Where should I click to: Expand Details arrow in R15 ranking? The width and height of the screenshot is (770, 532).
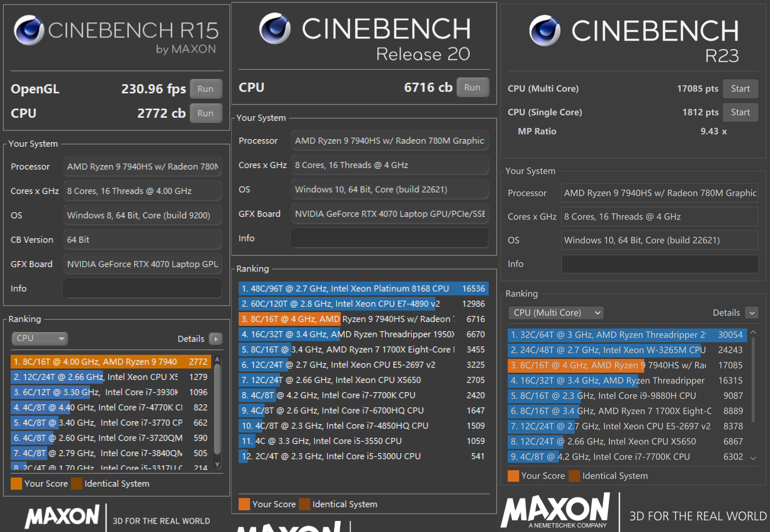(216, 339)
